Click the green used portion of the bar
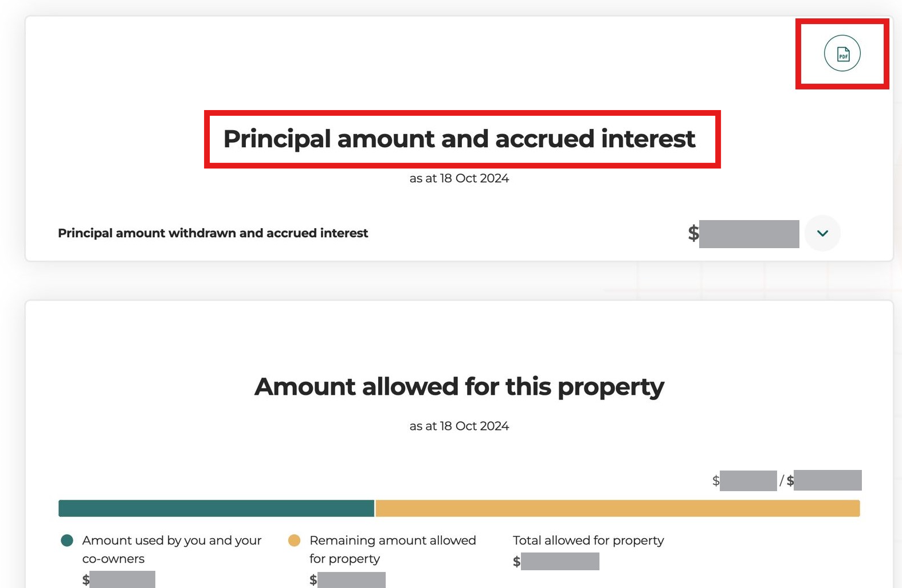 (x=216, y=508)
